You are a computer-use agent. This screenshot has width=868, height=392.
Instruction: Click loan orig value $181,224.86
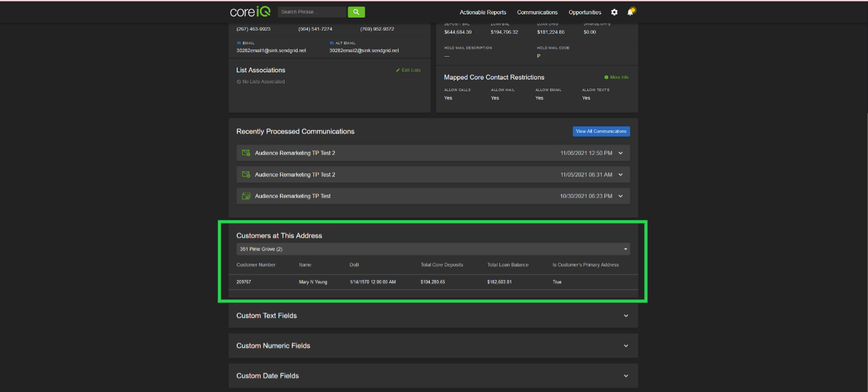tap(551, 32)
